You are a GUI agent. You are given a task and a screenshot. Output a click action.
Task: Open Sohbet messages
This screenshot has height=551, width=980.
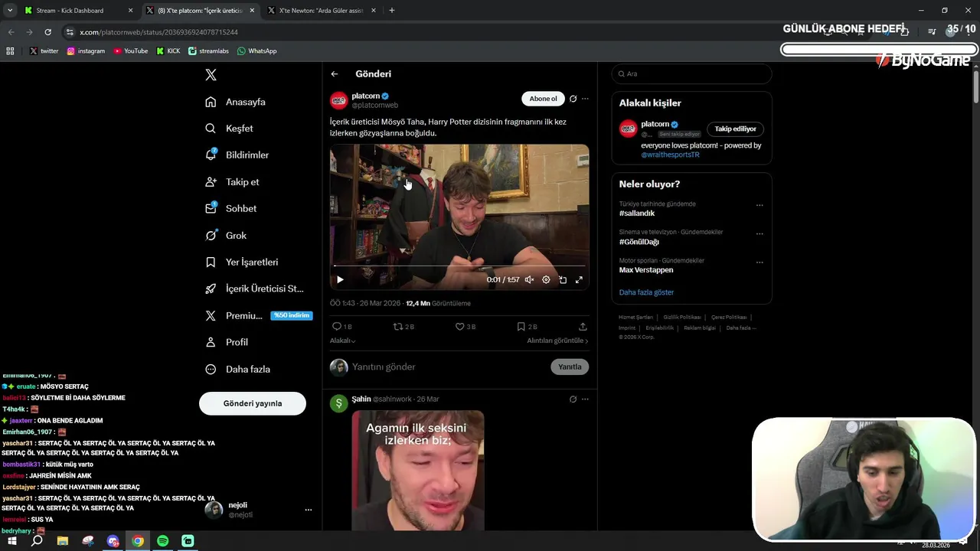(231, 209)
